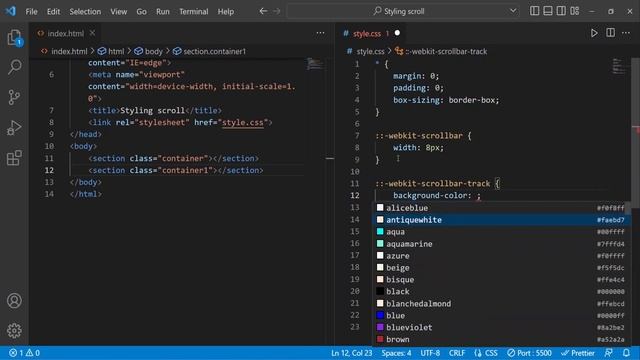Click the index.html minimap
This screenshot has height=360, width=640.
314,64
